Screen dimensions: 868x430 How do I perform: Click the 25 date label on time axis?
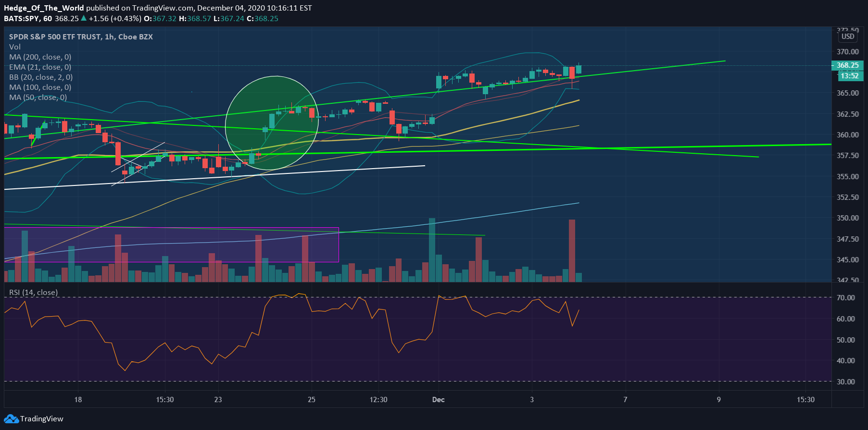(312, 400)
